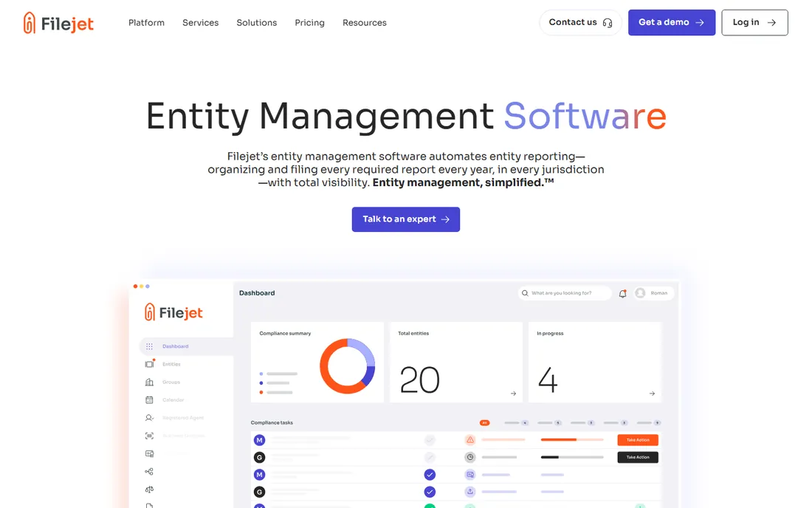The height and width of the screenshot is (508, 812).
Task: Click the Filejet logo in the site header
Action: pyautogui.click(x=58, y=23)
